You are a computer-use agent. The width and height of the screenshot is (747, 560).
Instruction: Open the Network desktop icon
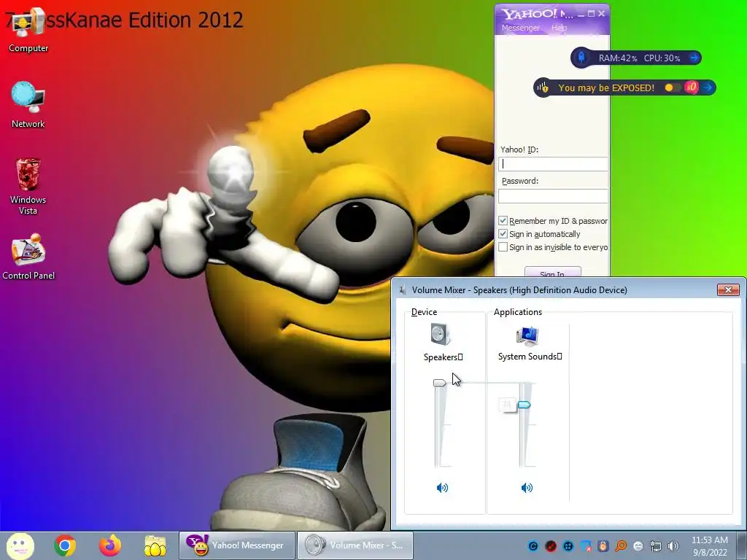28,105
